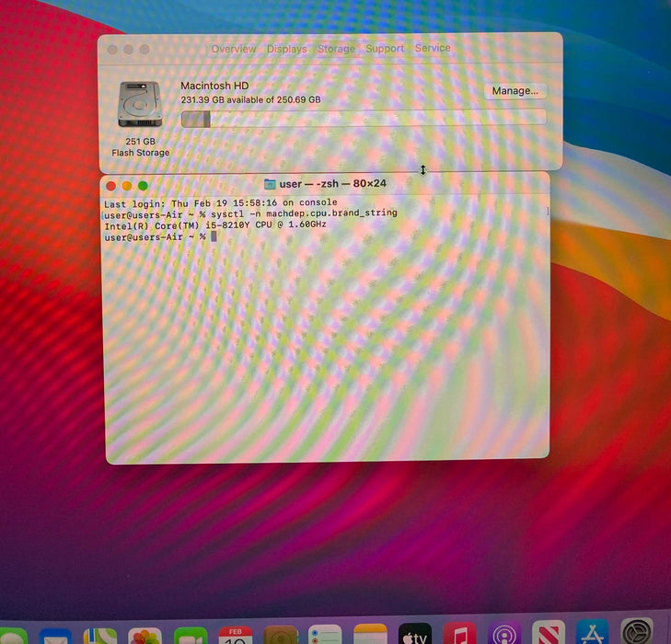The width and height of the screenshot is (671, 644).
Task: Click the 'user — -zsh — 80×24' title
Action: [x=332, y=184]
